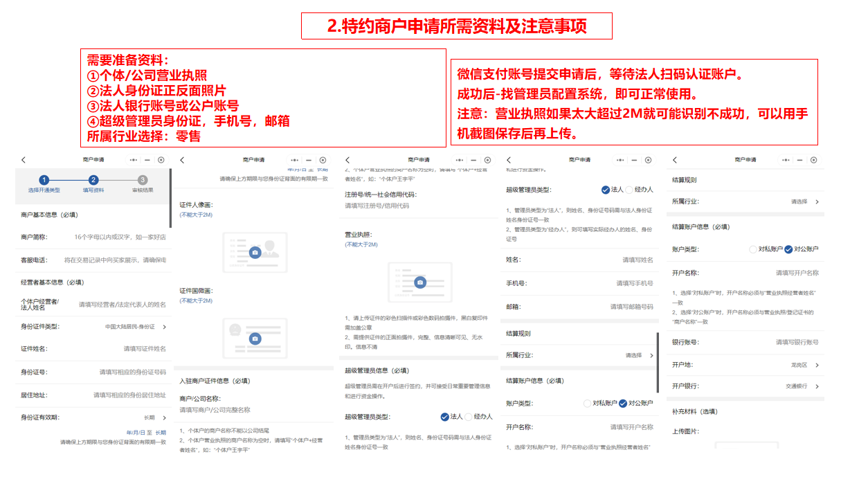Click 邮箱 input field
The image size is (868, 486).
point(631,307)
